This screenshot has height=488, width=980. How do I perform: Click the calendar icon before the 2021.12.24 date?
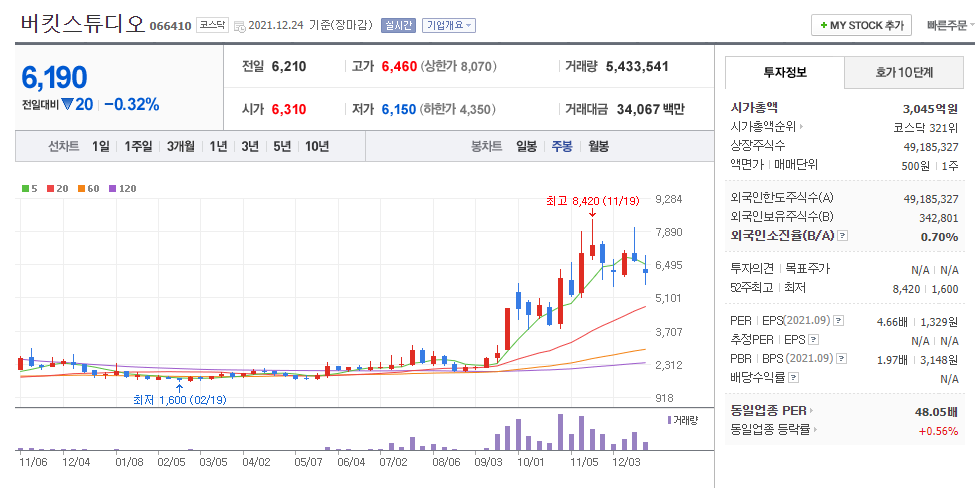[240, 26]
